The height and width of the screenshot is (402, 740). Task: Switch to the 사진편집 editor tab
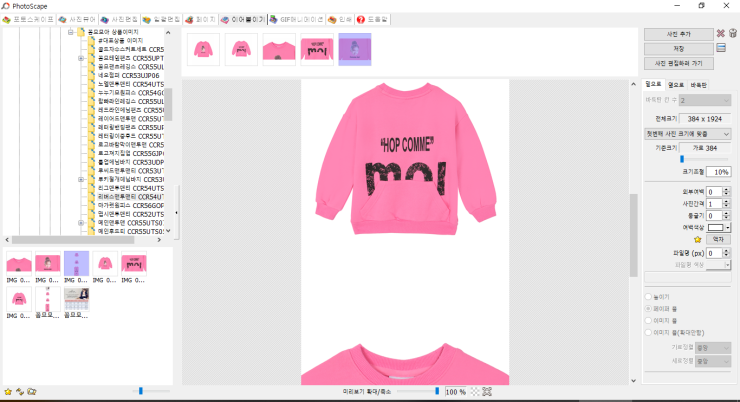119,19
